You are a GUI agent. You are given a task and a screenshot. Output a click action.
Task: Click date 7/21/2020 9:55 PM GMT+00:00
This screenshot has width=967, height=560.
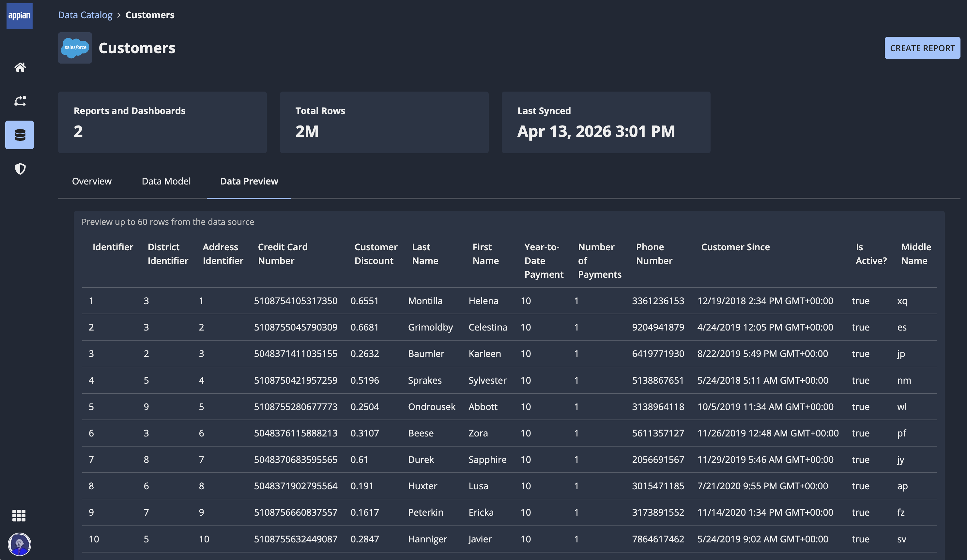point(762,486)
